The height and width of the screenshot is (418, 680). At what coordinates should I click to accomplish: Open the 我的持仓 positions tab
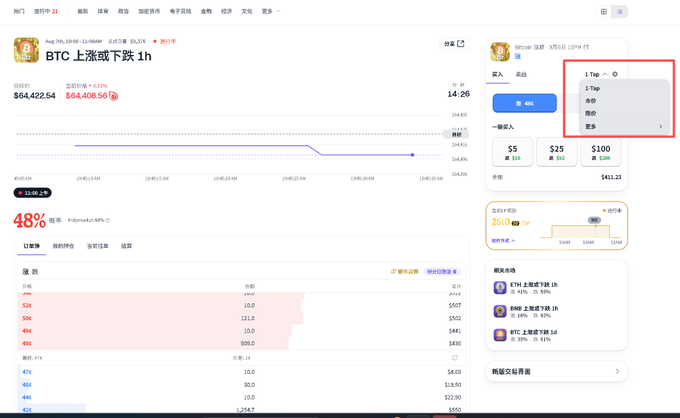point(63,246)
